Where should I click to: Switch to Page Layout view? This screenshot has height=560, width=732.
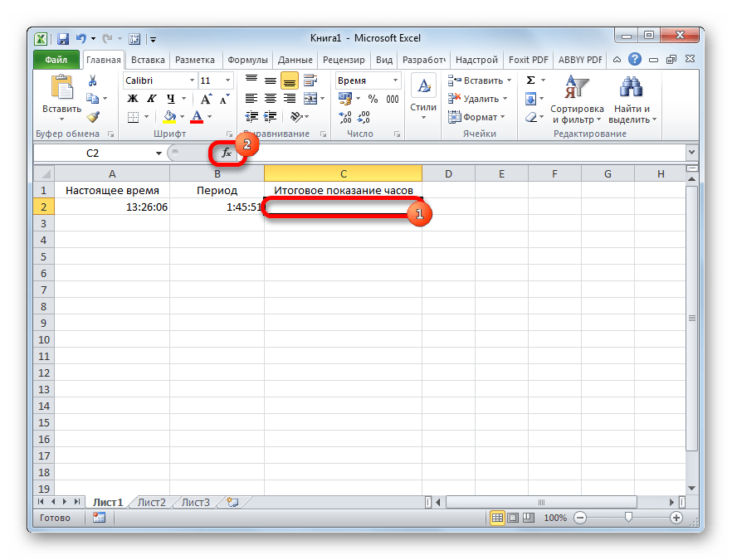click(513, 518)
